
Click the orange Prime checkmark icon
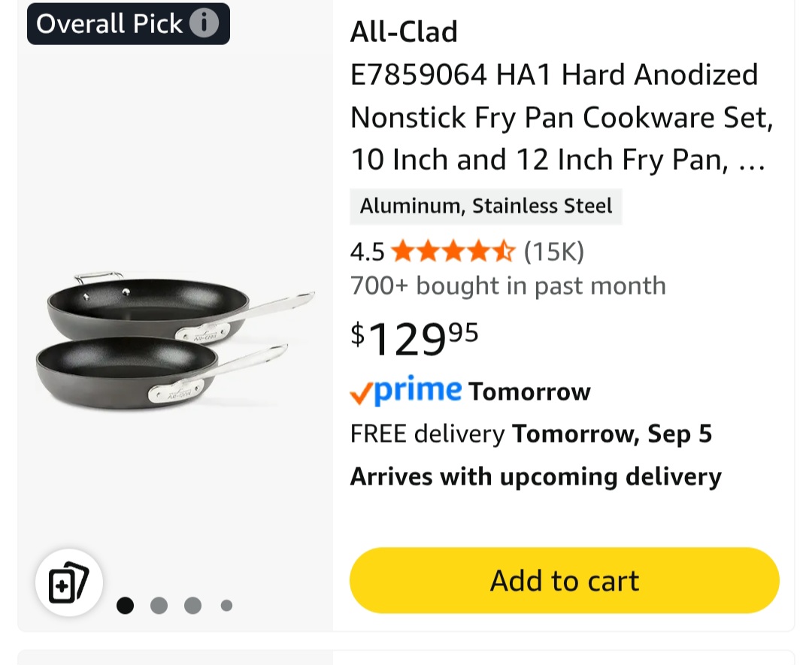coord(362,393)
